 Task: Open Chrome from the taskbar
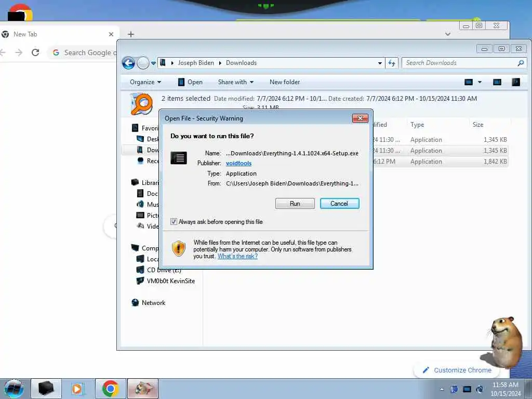coord(110,389)
